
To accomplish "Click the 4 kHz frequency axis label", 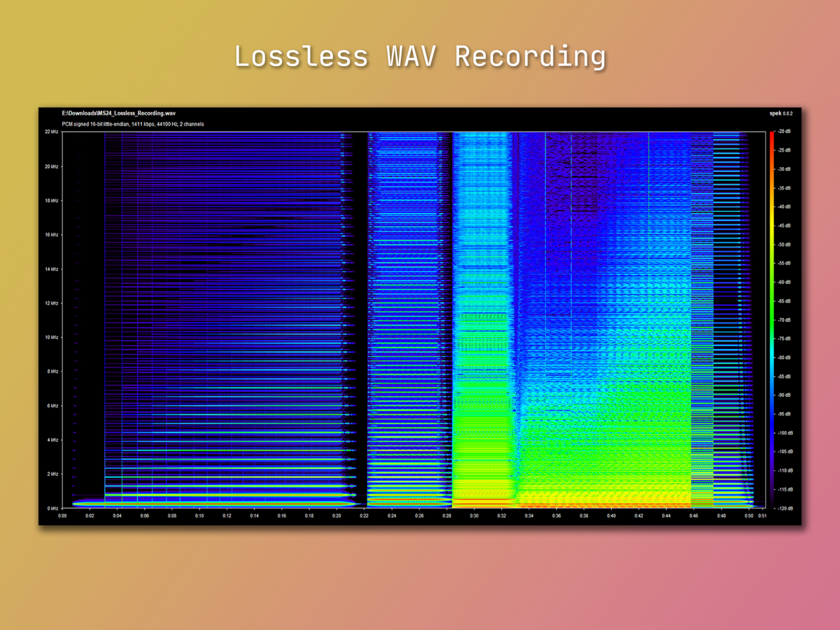I will [52, 440].
